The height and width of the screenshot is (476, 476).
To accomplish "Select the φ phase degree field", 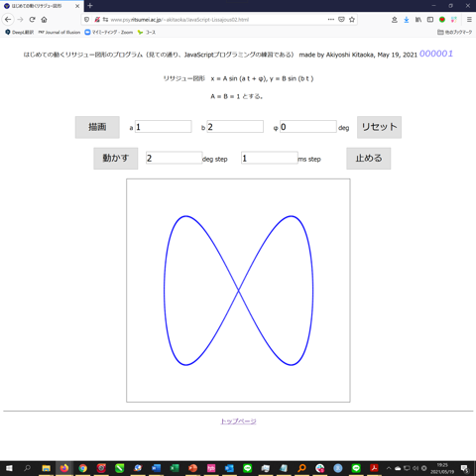I will click(308, 127).
